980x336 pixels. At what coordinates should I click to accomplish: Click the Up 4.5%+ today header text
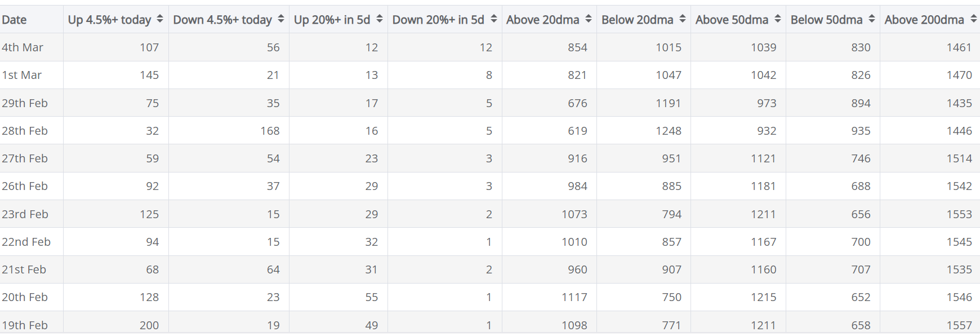pyautogui.click(x=109, y=20)
